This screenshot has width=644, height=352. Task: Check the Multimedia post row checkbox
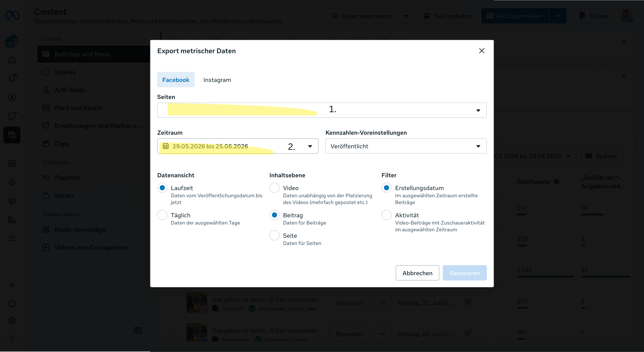171,334
